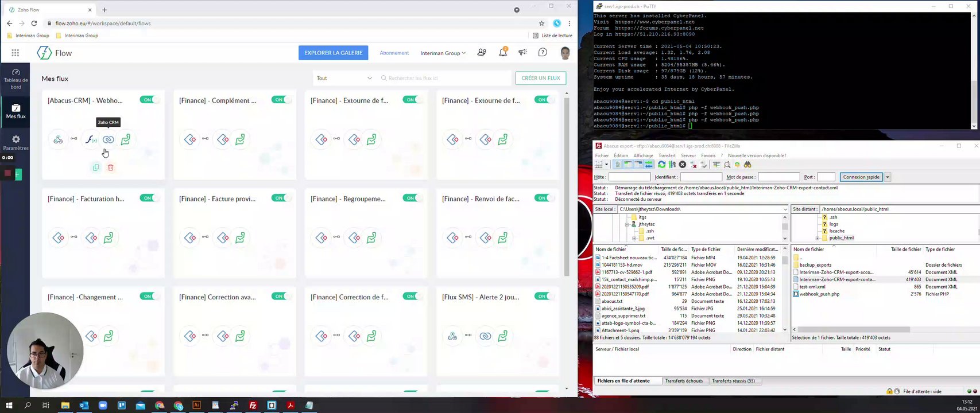
Task: Click Connexion rapide button in FileZilla
Action: point(861,177)
